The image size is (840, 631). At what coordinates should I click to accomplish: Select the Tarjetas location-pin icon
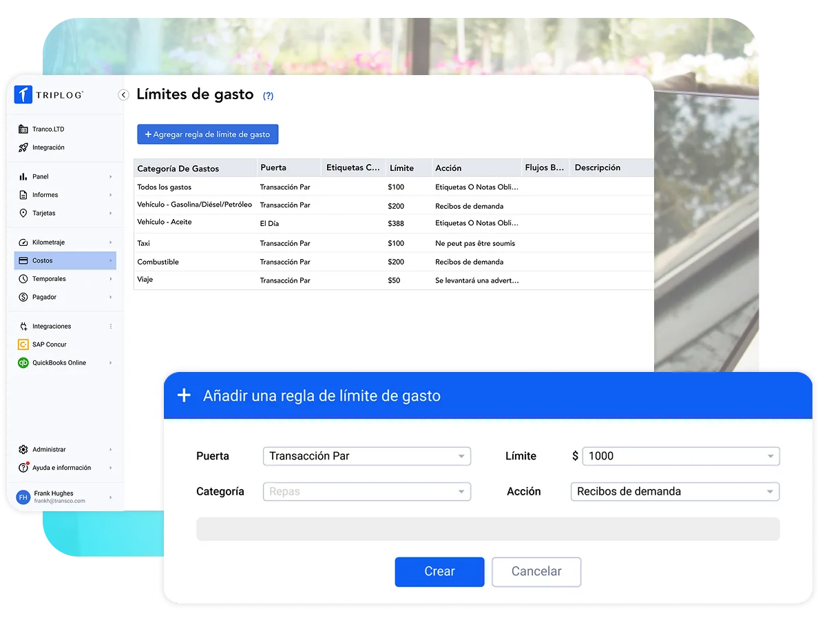coord(23,213)
